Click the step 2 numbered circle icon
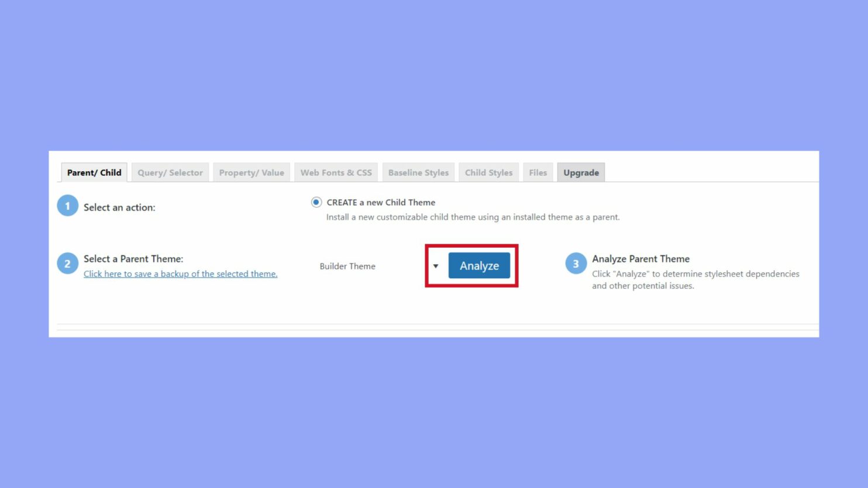Screen dimensions: 868x488 (67, 263)
